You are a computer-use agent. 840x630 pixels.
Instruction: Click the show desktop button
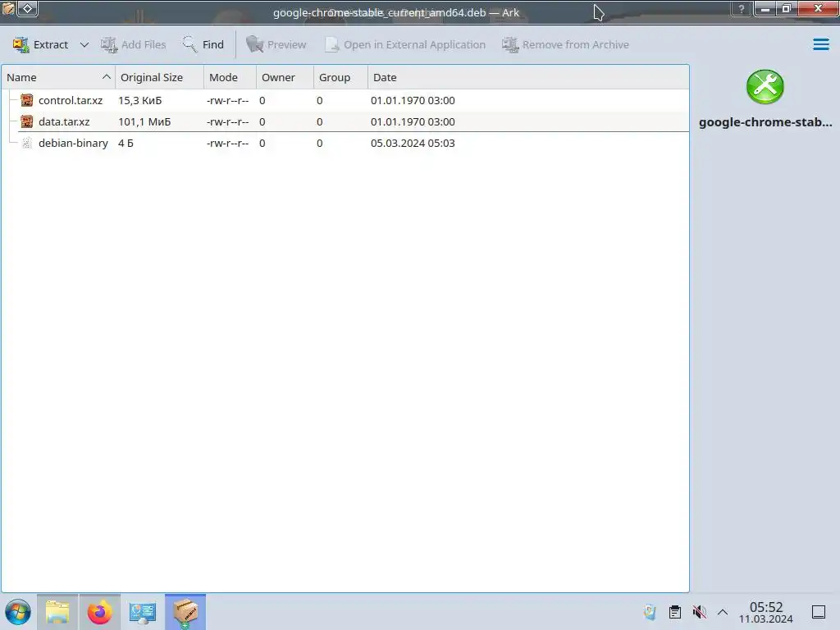[x=819, y=612]
